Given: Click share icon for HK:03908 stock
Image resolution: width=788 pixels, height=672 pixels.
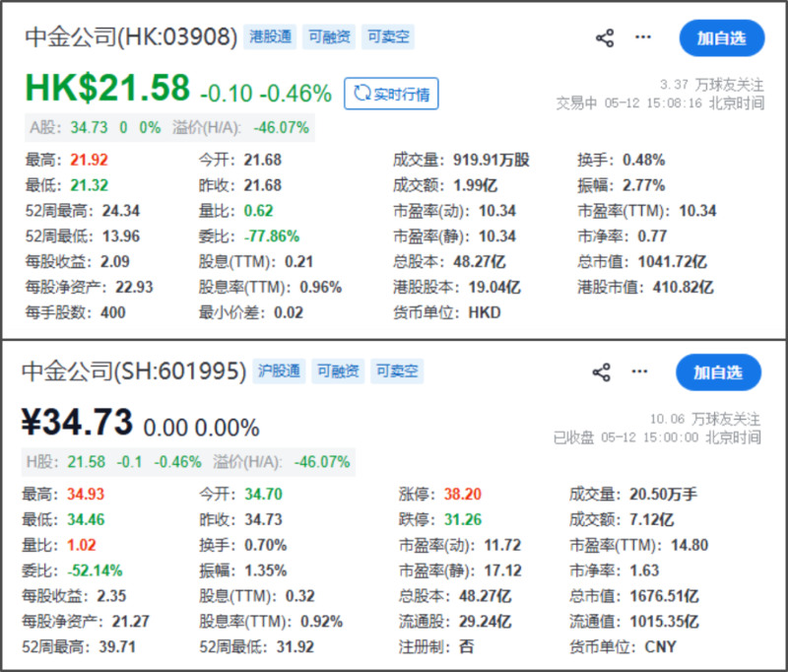Looking at the screenshot, I should click(x=605, y=38).
